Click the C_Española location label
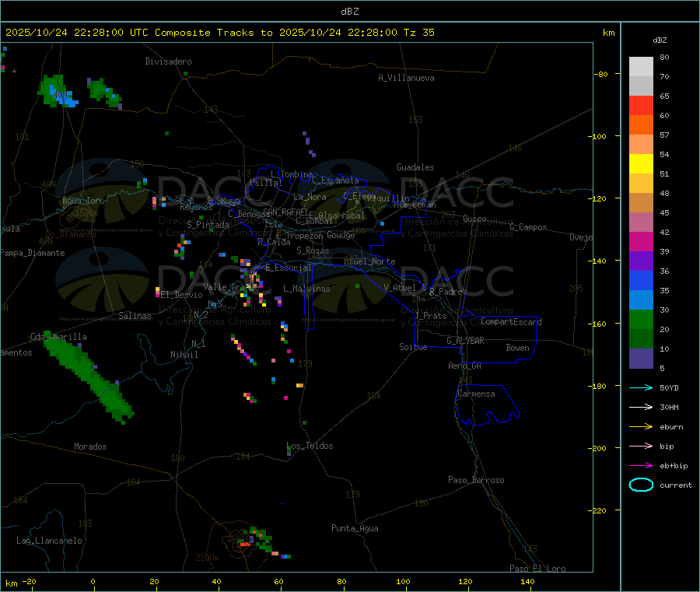The image size is (700, 592). 335,180
